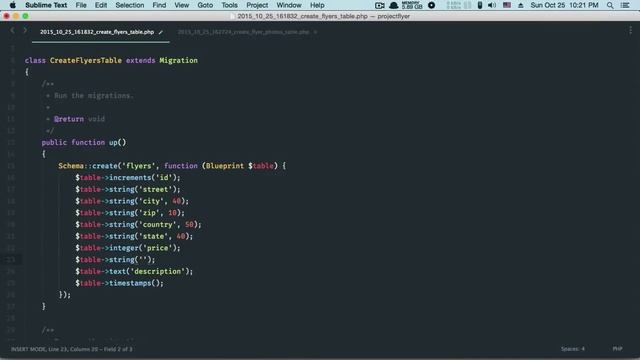Click the eject icon in menu bar
The image size is (640, 360).
521,5
